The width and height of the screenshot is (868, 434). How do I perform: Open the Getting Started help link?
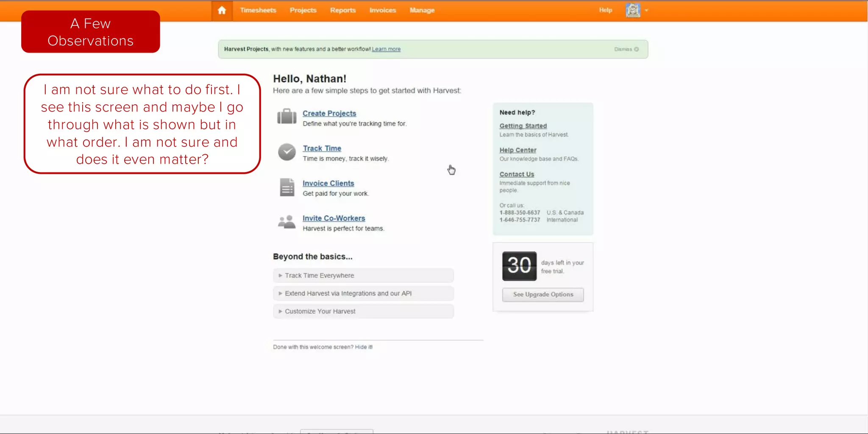click(523, 126)
